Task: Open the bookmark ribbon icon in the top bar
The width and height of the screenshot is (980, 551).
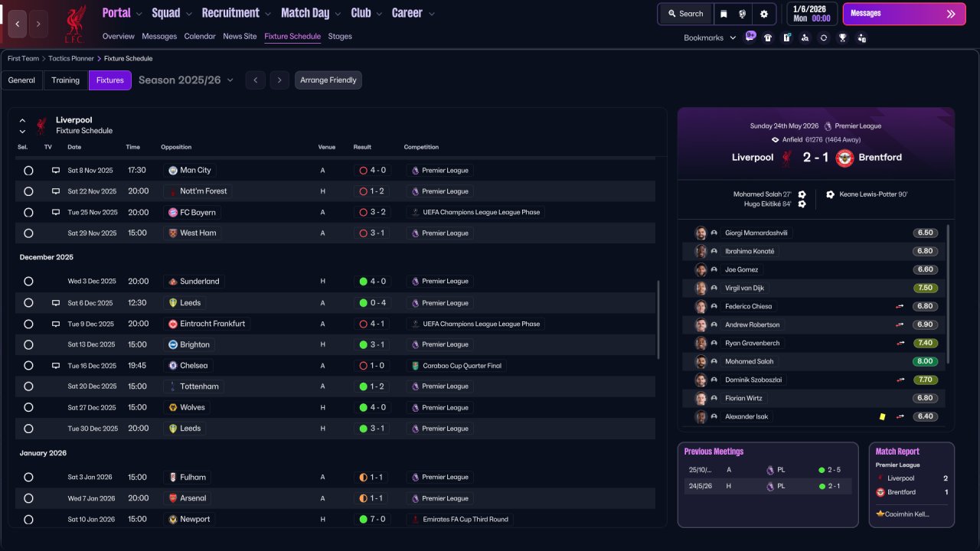Action: tap(724, 14)
